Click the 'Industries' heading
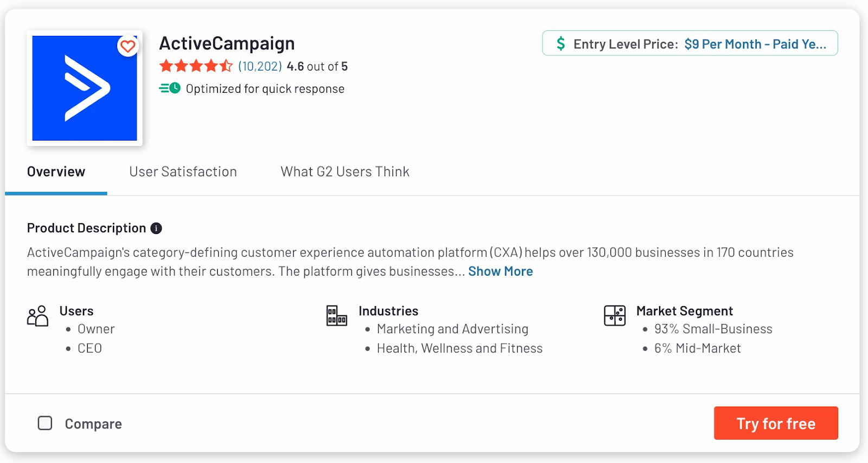This screenshot has width=868, height=463. [388, 311]
